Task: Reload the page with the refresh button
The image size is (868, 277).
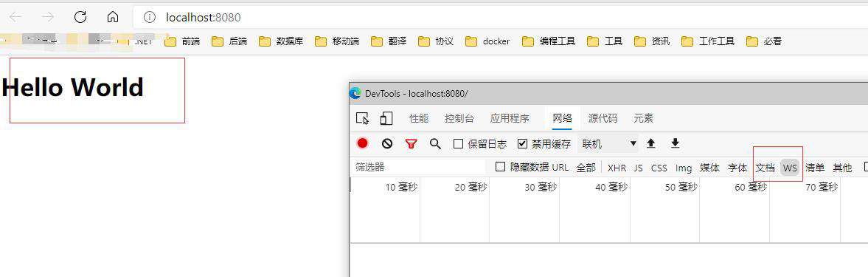Action: [x=80, y=17]
